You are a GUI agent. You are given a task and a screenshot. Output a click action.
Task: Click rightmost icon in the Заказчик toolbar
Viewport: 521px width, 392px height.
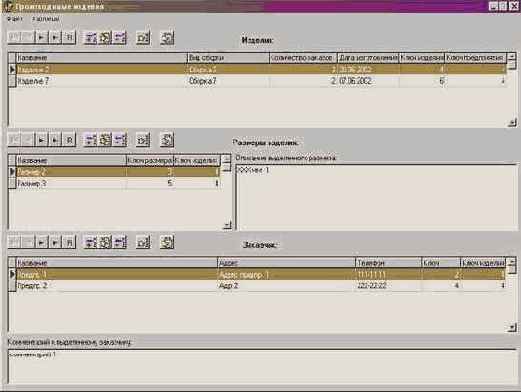click(167, 242)
